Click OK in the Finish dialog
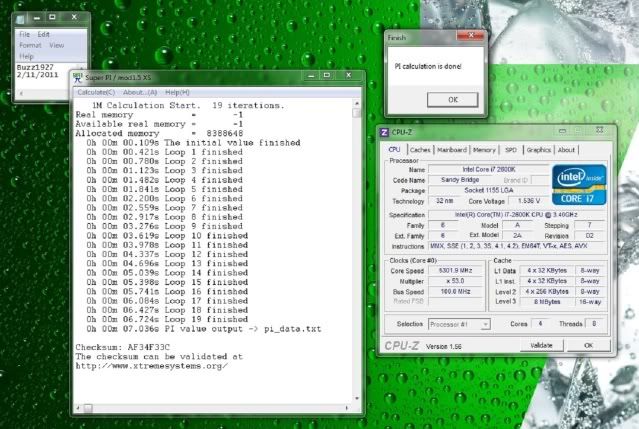Screen dimensions: 639x429 pyautogui.click(x=453, y=100)
